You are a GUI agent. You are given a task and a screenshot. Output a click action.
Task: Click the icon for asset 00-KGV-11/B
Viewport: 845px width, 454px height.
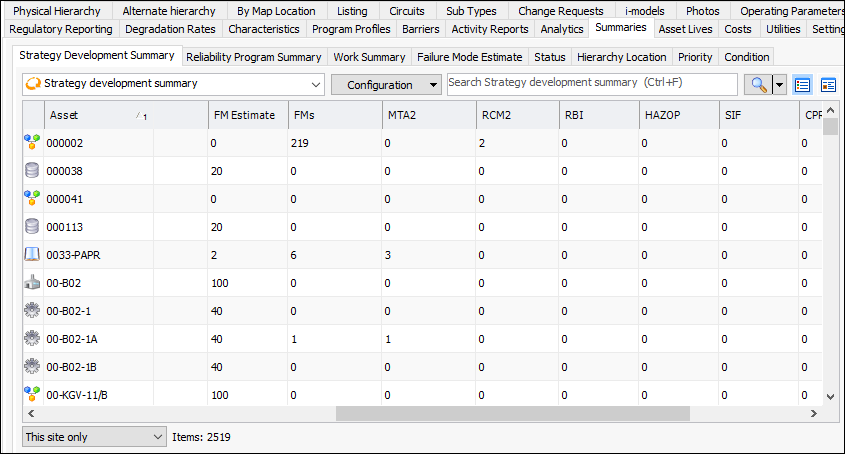pyautogui.click(x=32, y=395)
